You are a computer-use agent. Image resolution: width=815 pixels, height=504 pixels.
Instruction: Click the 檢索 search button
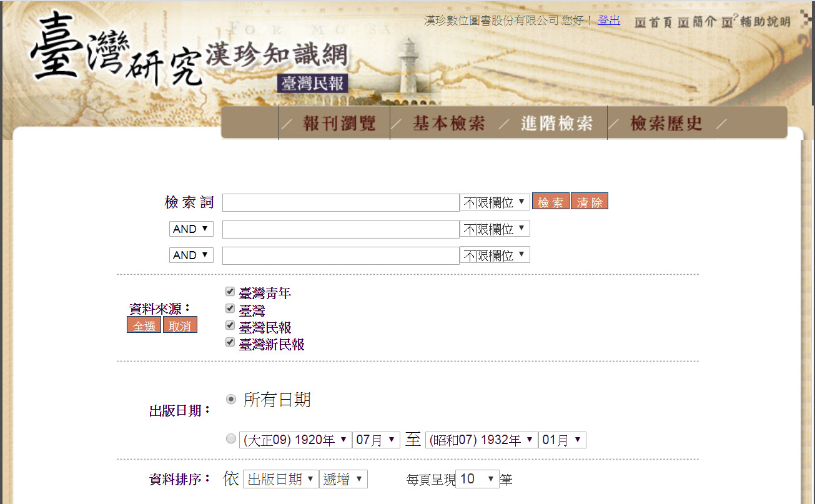click(551, 201)
